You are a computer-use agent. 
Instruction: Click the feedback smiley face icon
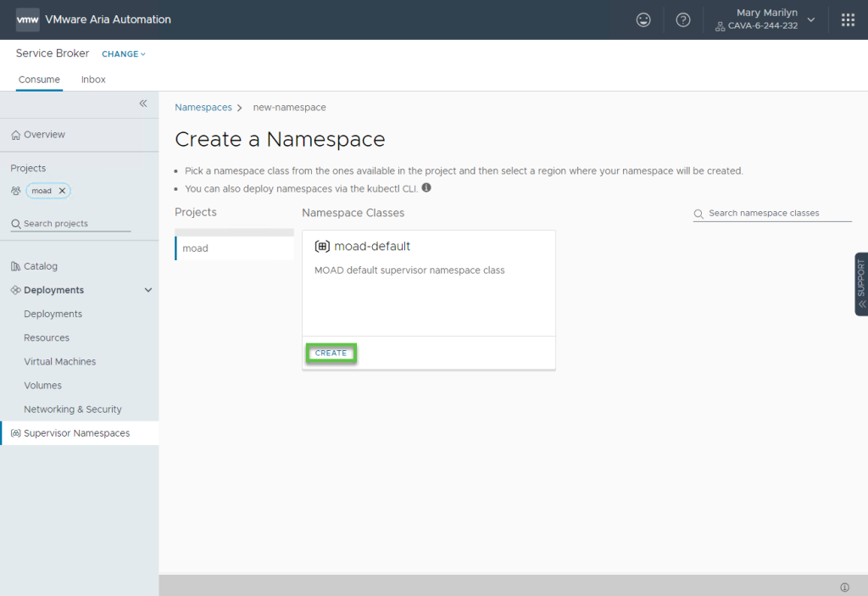(643, 19)
